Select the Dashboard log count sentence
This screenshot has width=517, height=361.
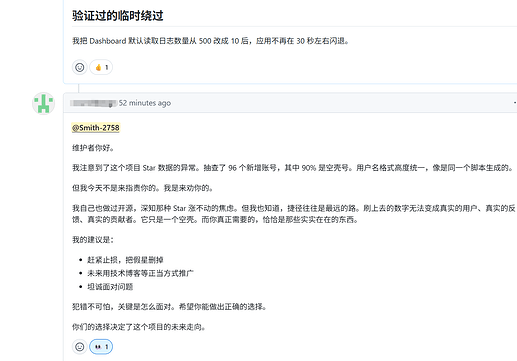click(211, 41)
